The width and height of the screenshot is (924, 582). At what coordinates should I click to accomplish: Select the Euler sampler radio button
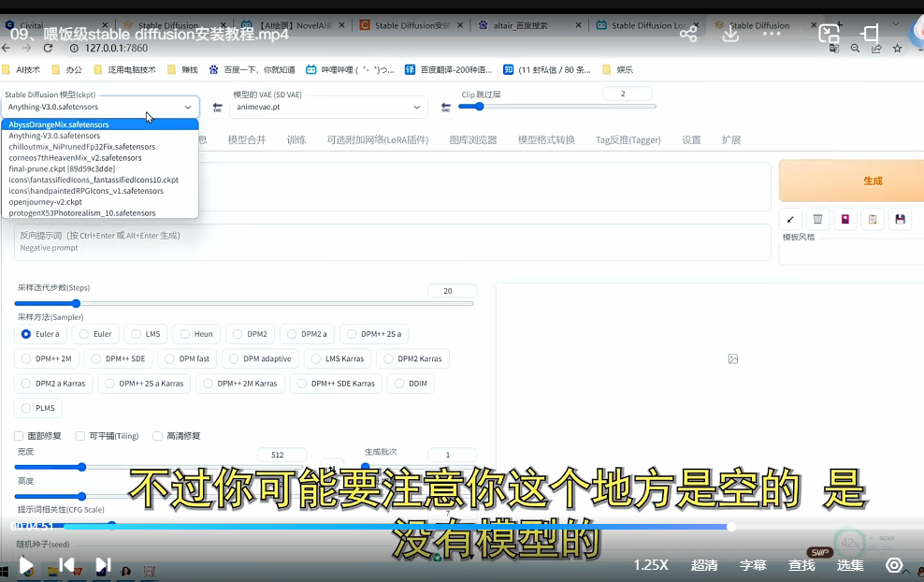tap(83, 334)
